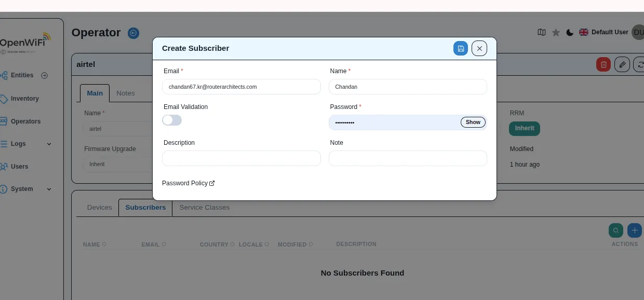Open the map view icon in the header

541,32
